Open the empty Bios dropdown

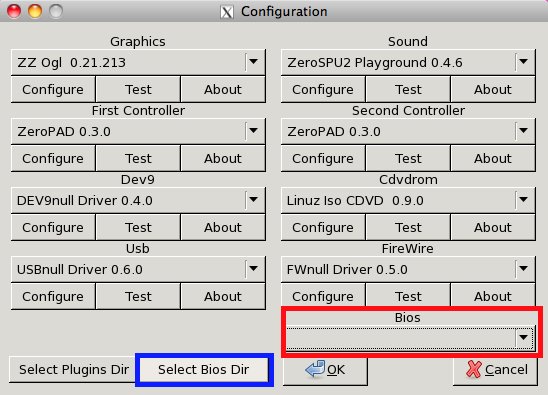(410, 338)
